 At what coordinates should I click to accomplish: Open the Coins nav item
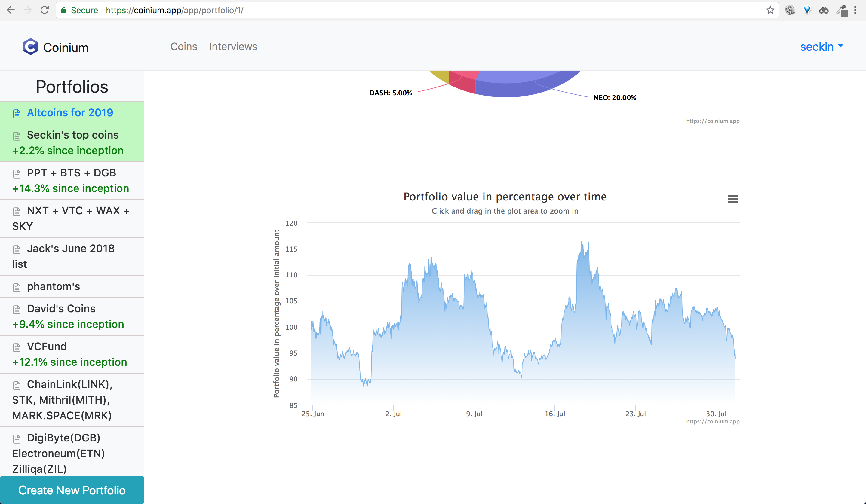pos(184,47)
